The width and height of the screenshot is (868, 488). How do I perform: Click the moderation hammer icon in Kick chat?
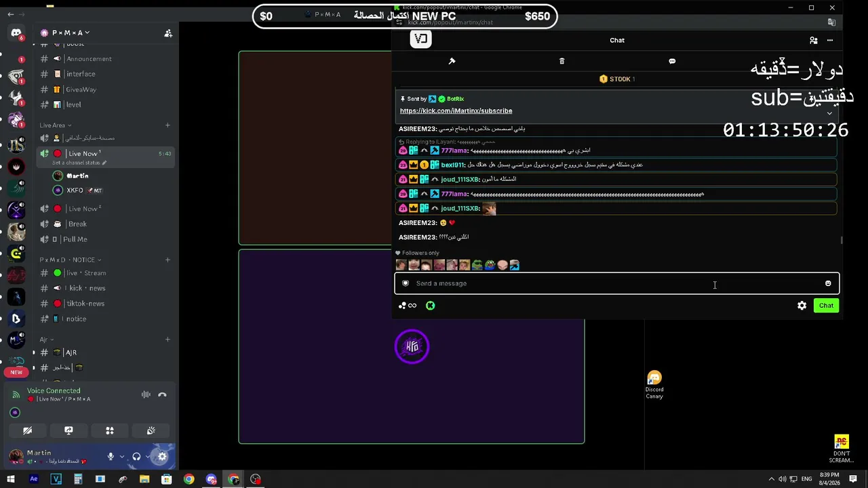click(452, 61)
